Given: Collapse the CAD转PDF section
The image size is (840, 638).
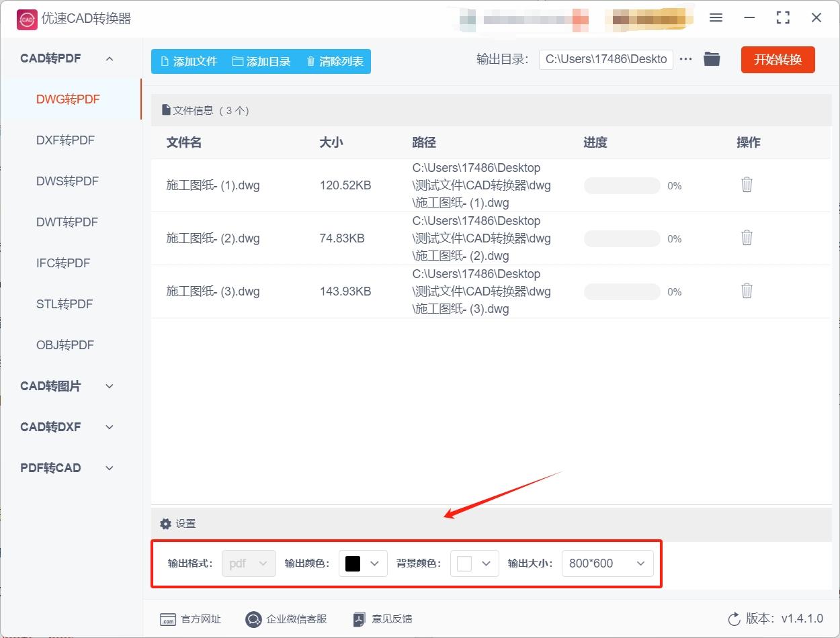Looking at the screenshot, I should 110,58.
